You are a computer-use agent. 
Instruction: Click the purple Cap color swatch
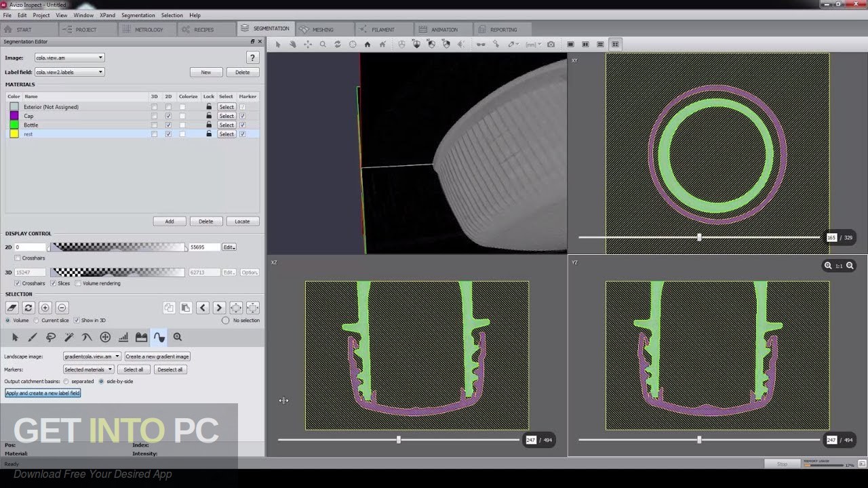(14, 116)
